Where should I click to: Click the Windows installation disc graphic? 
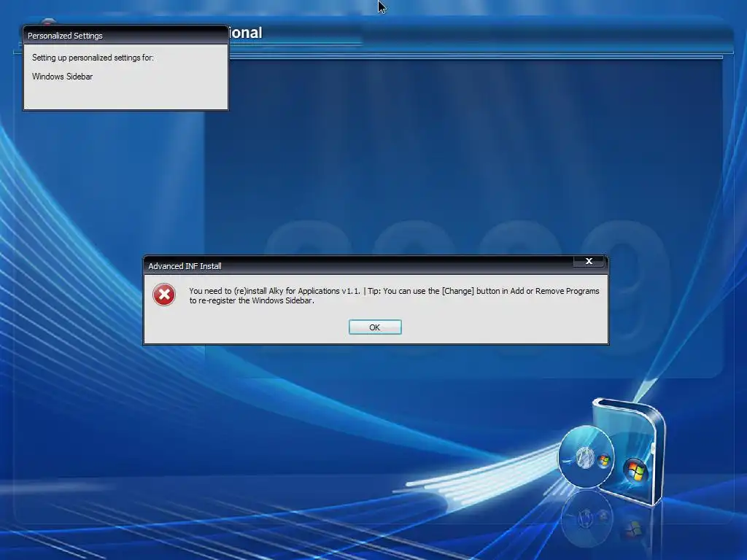587,457
